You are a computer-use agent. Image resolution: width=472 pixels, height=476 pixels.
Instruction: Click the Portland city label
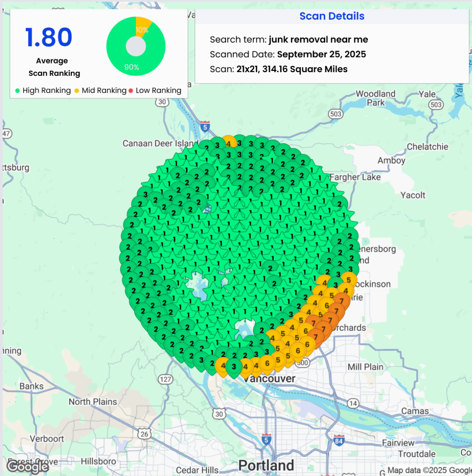click(266, 465)
